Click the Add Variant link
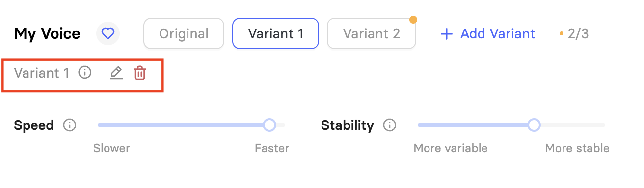 488,34
